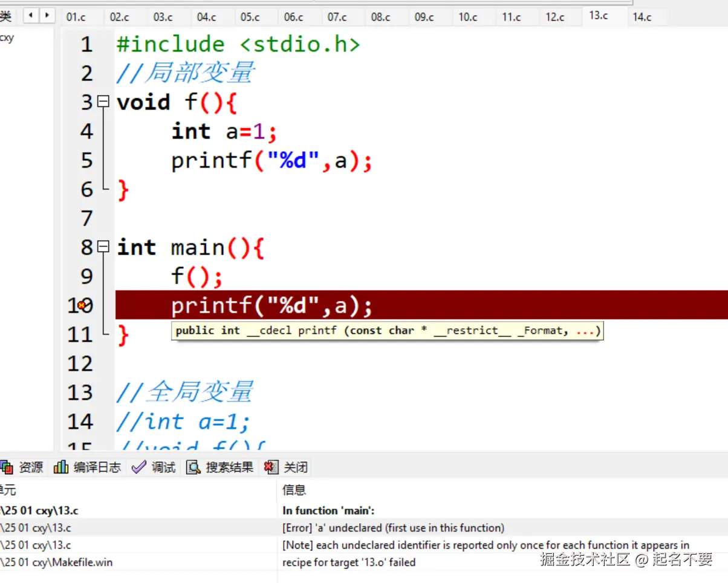Click the f(); call on line 9

pyautogui.click(x=198, y=276)
